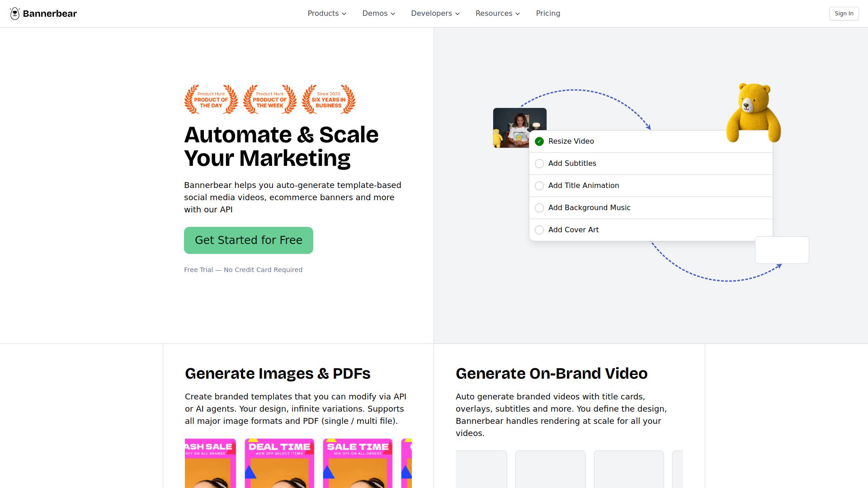Viewport: 868px width, 488px height.
Task: Select the Add Subtitles radio circle
Action: coord(539,164)
